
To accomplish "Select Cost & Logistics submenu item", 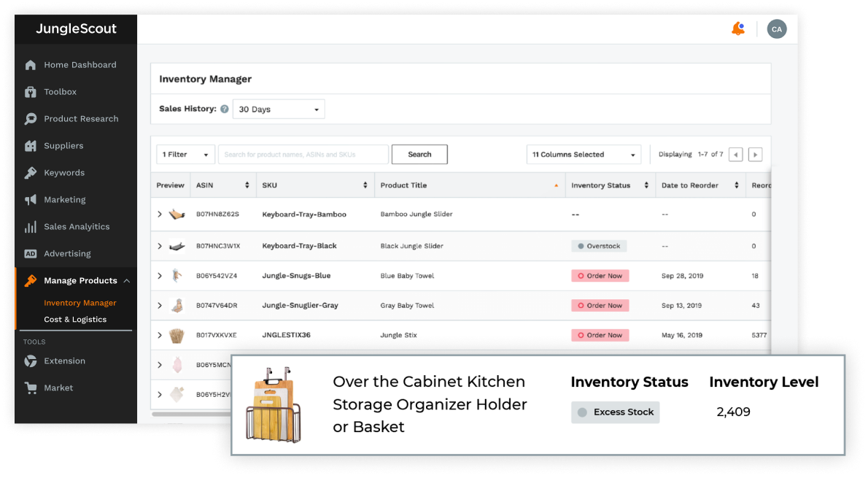I will [75, 320].
